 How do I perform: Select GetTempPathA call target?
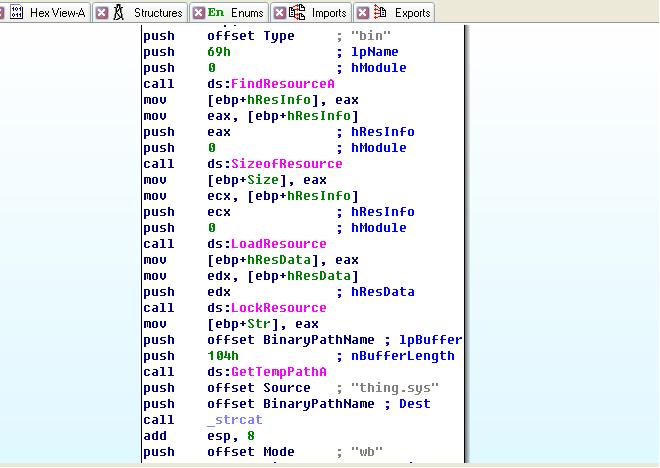tap(278, 372)
